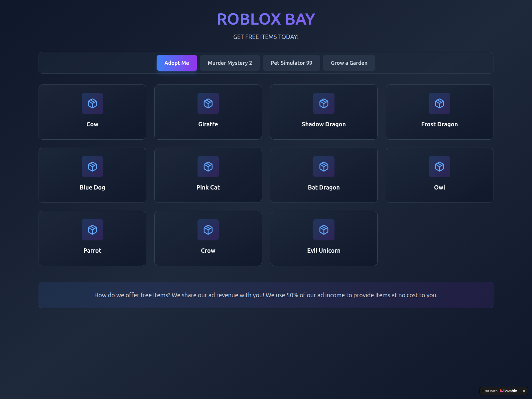Select the Evil Unicorn name
Screen dimensions: 532x399
click(324, 251)
